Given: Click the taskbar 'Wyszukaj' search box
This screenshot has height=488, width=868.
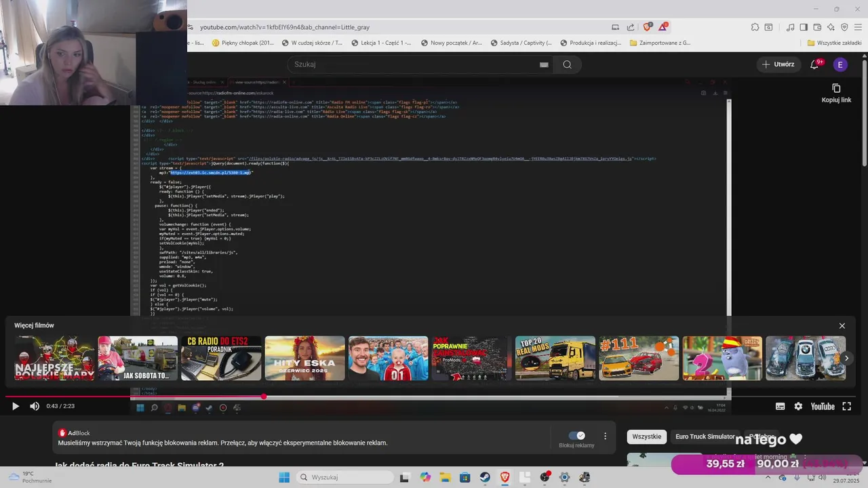Looking at the screenshot, I should [344, 477].
